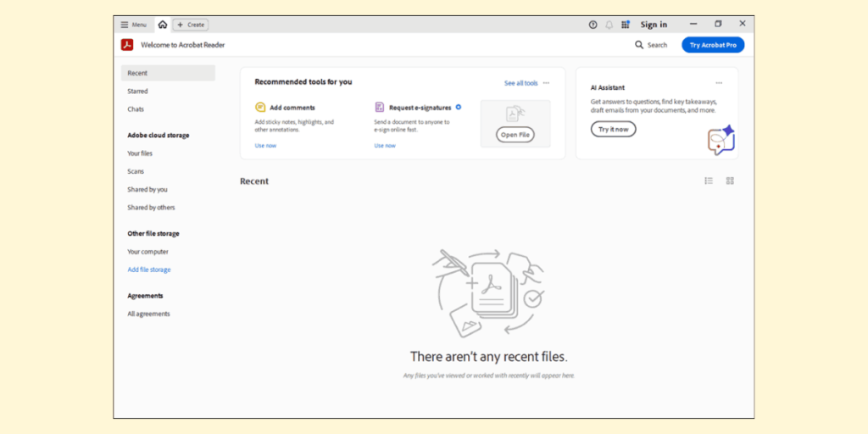Screen dimensions: 868x434
Task: Click the Welcome to Acrobat Reader title
Action: tap(183, 45)
